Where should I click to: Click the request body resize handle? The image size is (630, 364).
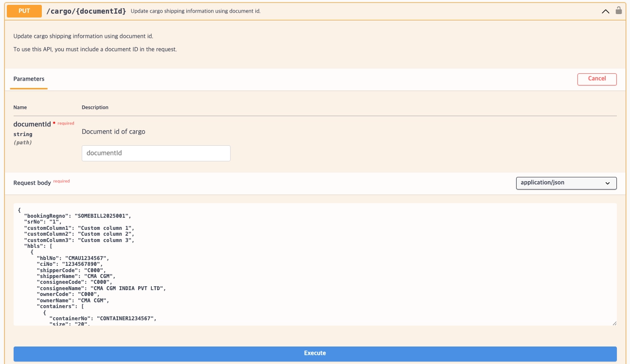[614, 323]
